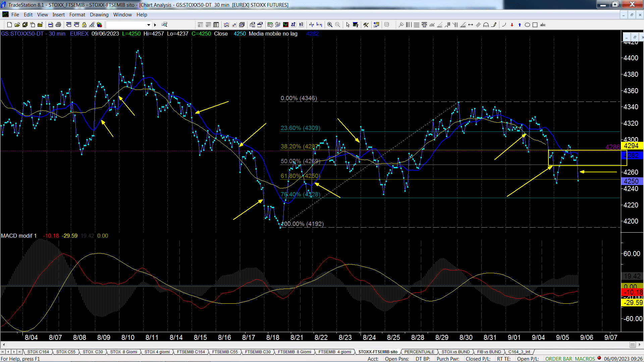Click the New document icon
This screenshot has height=362, width=644.
click(9, 25)
